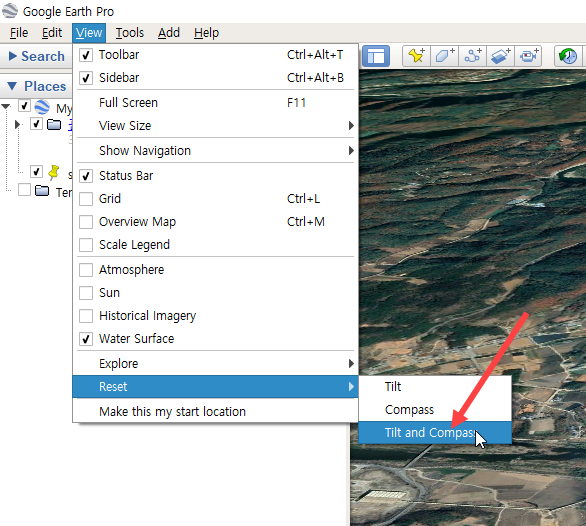Add a placemark with yellow pushpin icon

[x=416, y=56]
